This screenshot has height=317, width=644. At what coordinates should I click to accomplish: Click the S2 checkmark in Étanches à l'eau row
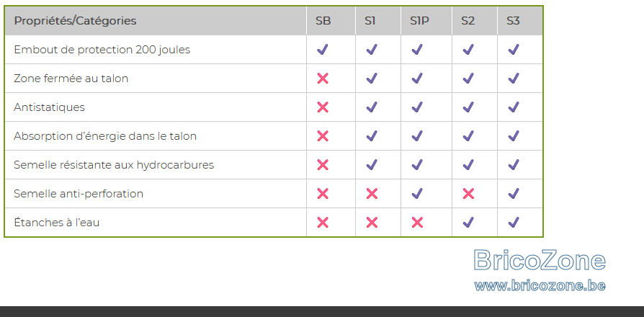click(x=468, y=223)
